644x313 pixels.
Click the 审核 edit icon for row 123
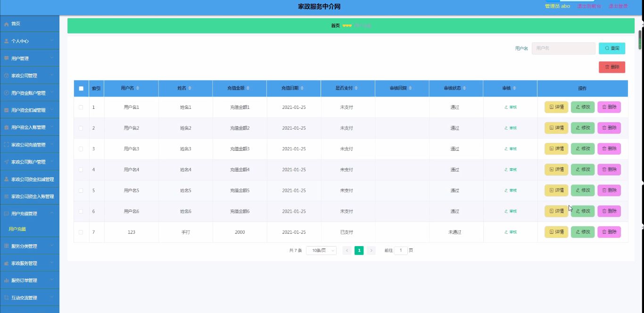click(506, 232)
